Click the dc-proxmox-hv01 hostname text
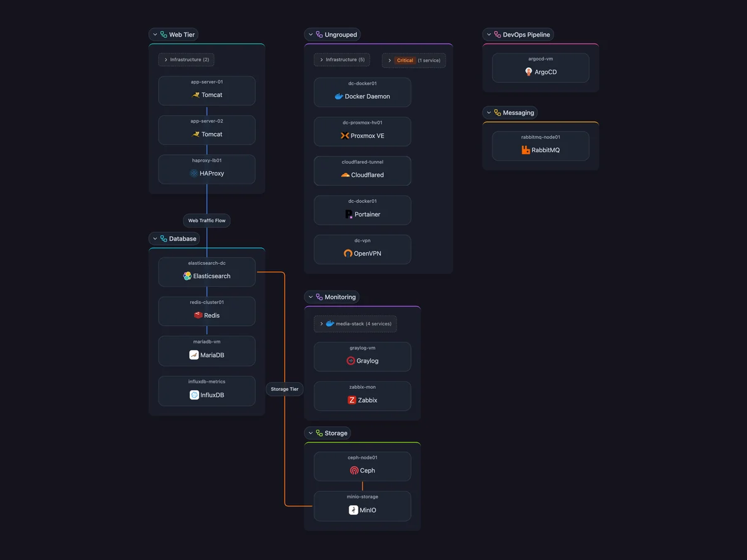Viewport: 747px width, 560px height. (362, 123)
